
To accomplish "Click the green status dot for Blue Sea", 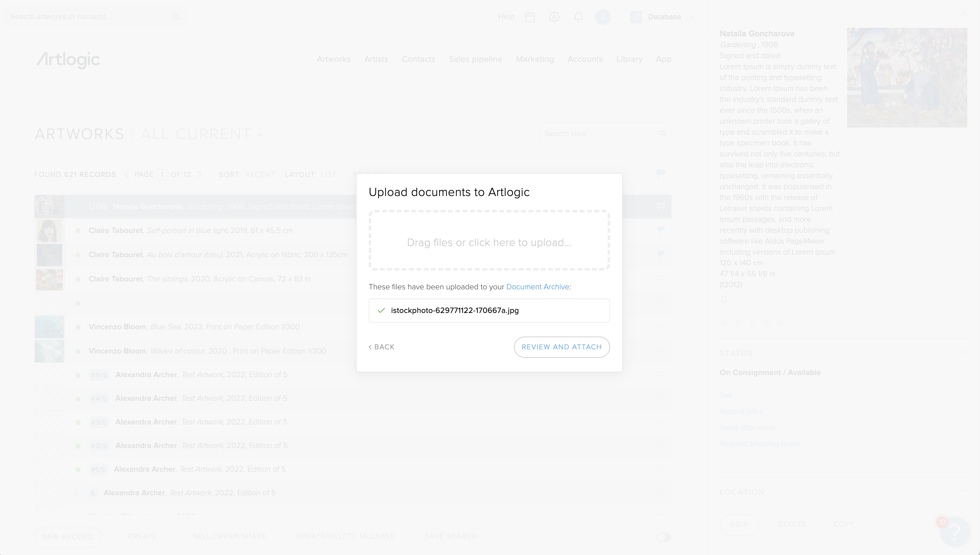I will click(78, 327).
